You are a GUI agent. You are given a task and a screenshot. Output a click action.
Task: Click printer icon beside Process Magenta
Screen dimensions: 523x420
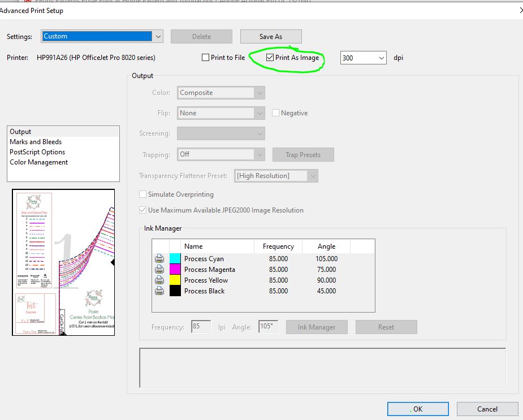click(x=159, y=270)
